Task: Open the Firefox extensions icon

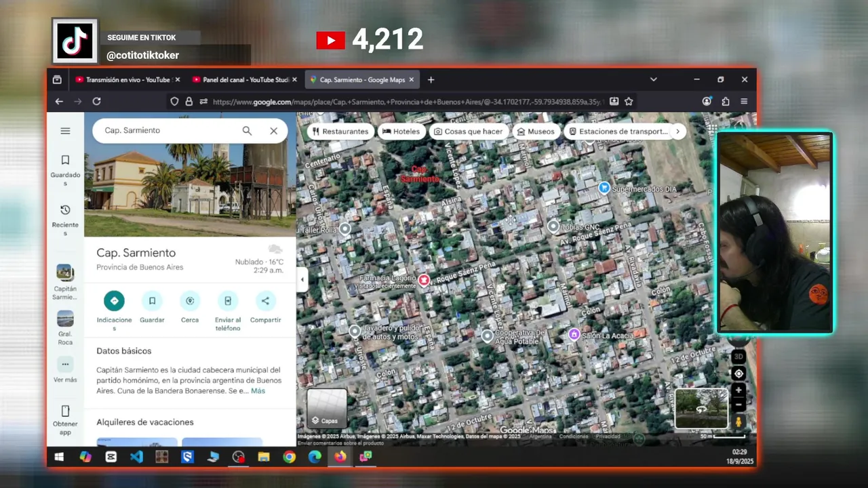Action: coord(726,102)
